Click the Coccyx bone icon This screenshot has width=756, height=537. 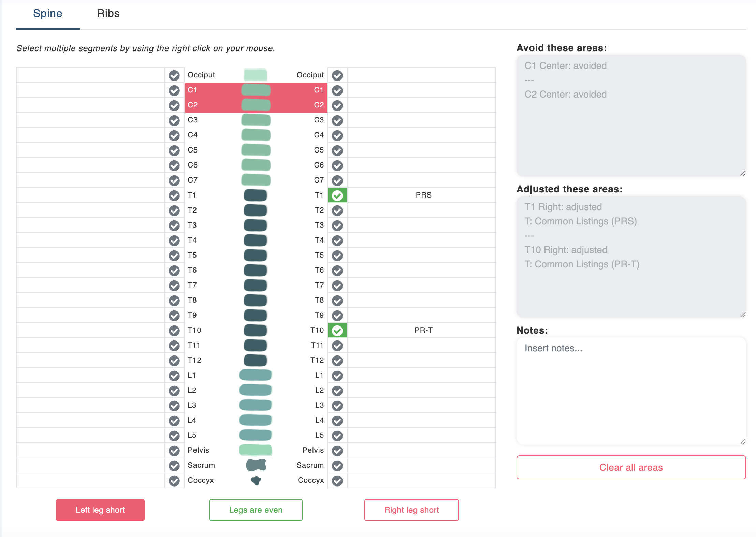coord(256,480)
